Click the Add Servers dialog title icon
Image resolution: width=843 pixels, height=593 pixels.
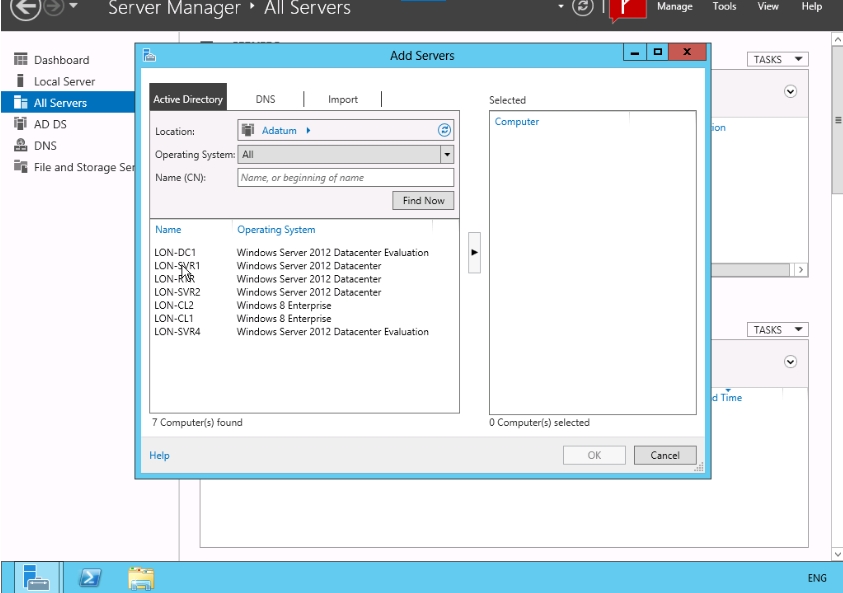(x=149, y=55)
